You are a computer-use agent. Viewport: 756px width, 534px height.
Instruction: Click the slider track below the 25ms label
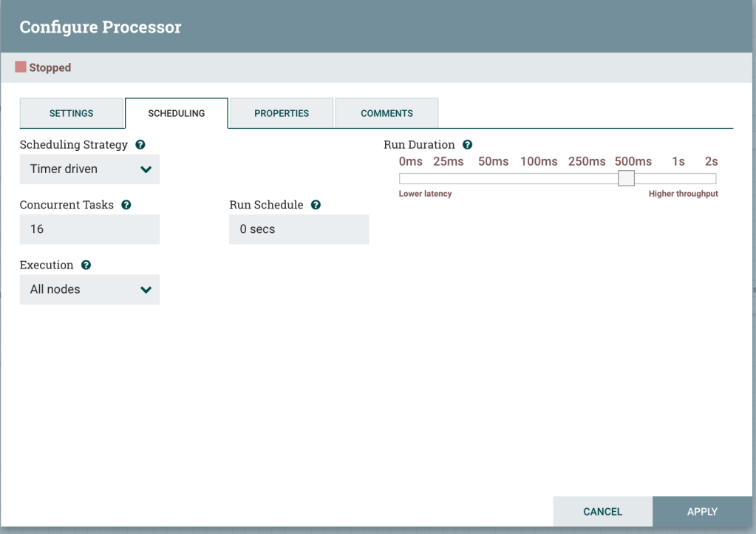[449, 178]
